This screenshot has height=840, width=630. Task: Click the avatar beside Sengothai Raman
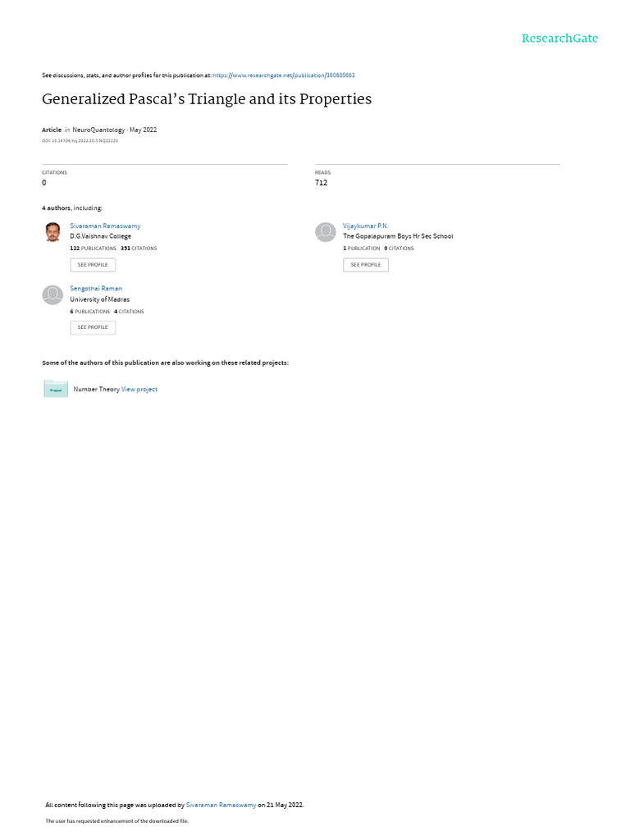click(x=52, y=295)
